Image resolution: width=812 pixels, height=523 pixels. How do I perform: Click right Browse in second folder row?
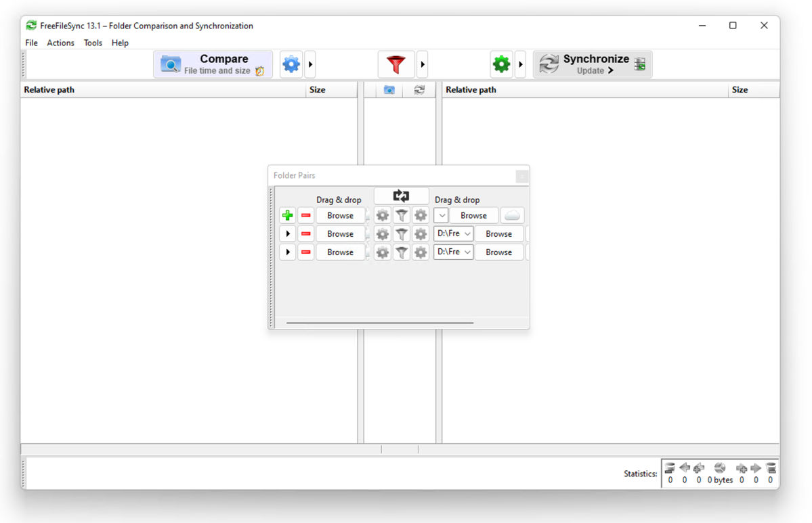coord(499,234)
